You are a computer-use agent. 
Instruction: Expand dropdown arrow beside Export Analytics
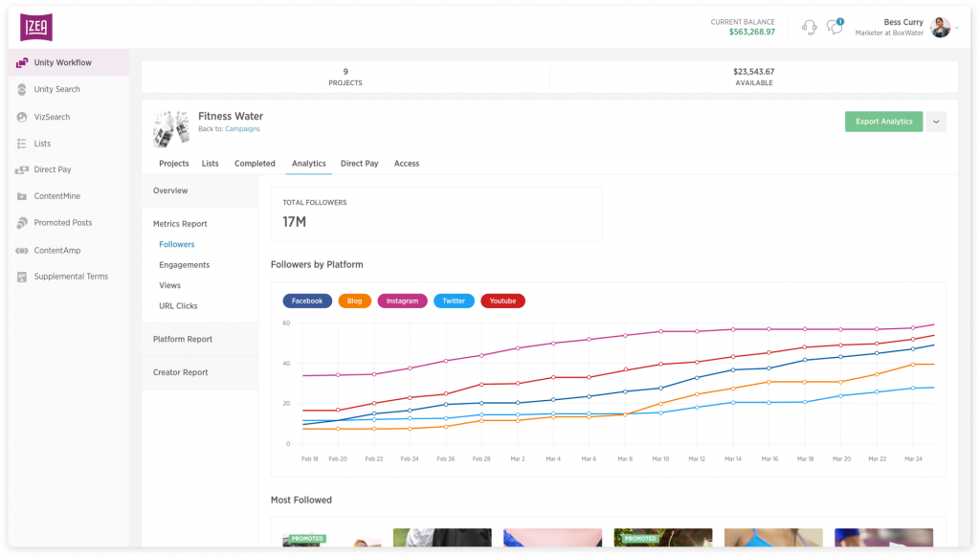point(936,122)
